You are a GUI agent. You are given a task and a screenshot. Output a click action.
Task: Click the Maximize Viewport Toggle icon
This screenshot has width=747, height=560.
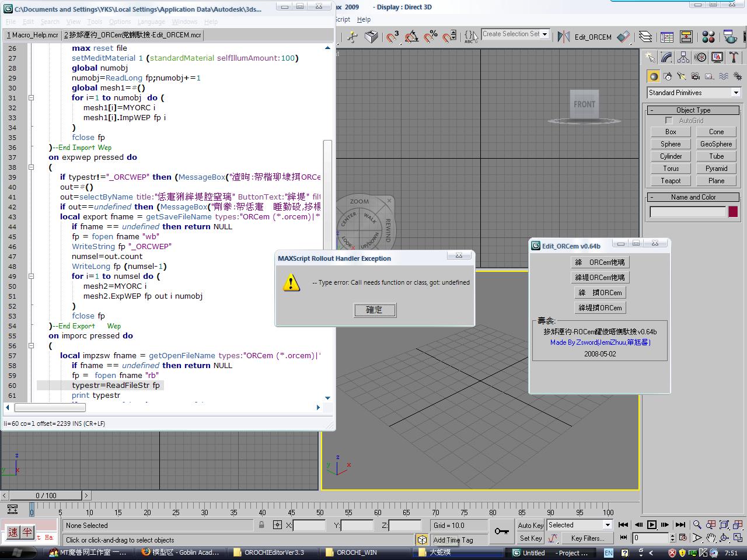pyautogui.click(x=738, y=538)
